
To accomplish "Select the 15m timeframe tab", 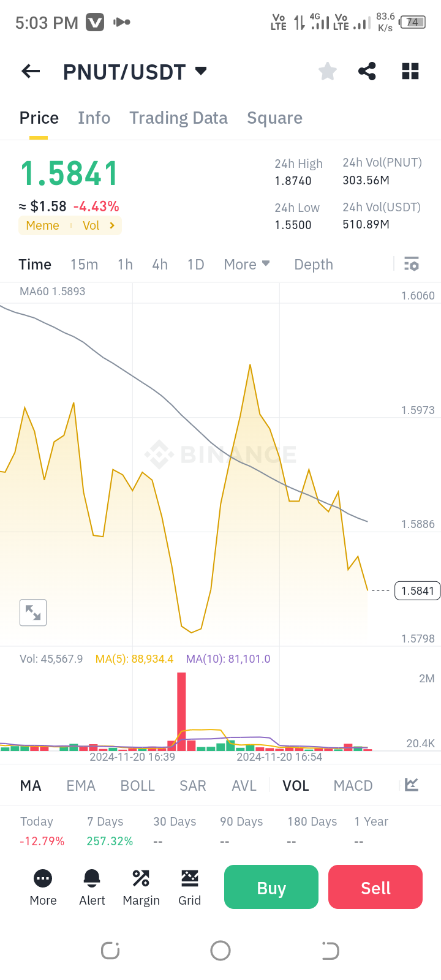I will click(84, 265).
